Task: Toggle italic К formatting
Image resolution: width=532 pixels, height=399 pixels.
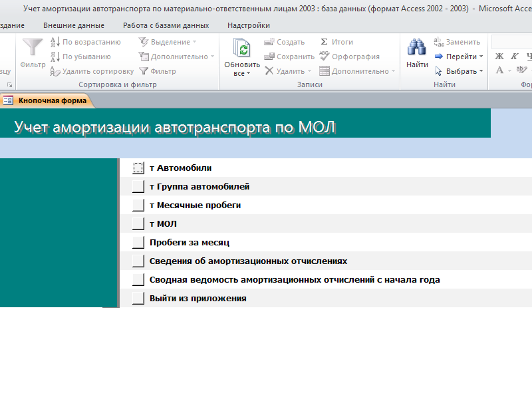Action: tap(514, 57)
